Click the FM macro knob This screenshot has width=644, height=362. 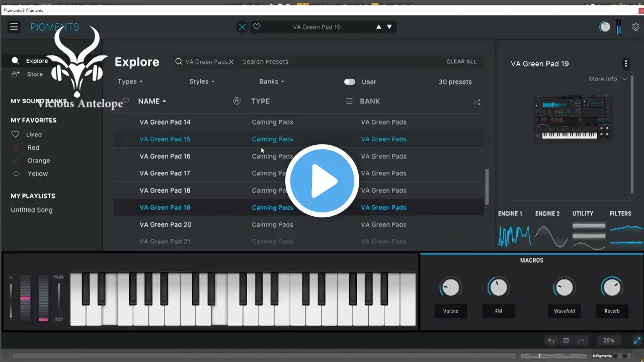(x=498, y=288)
